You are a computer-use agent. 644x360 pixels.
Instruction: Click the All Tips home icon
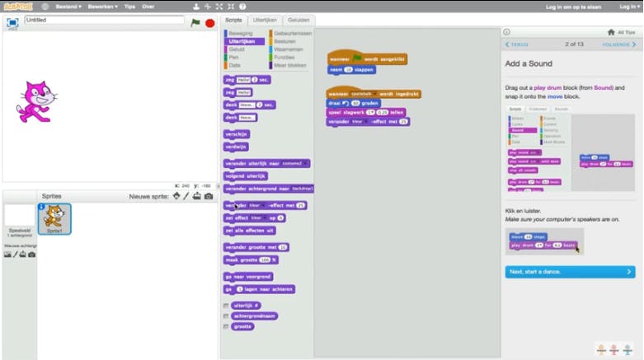coord(611,32)
